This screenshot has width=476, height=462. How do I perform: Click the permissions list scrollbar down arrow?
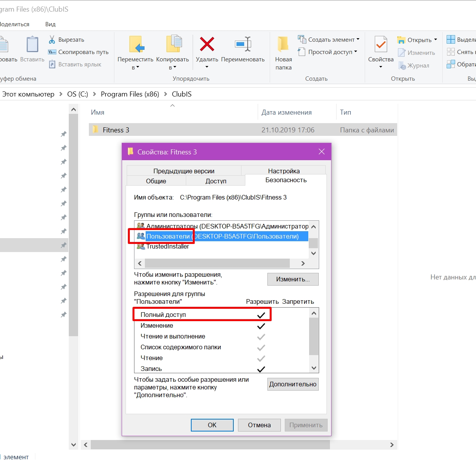click(314, 368)
